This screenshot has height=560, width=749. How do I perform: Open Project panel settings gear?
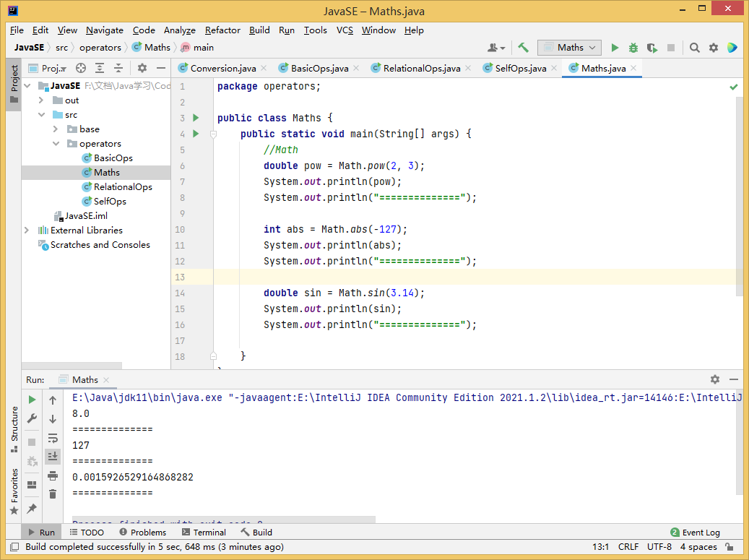[142, 68]
